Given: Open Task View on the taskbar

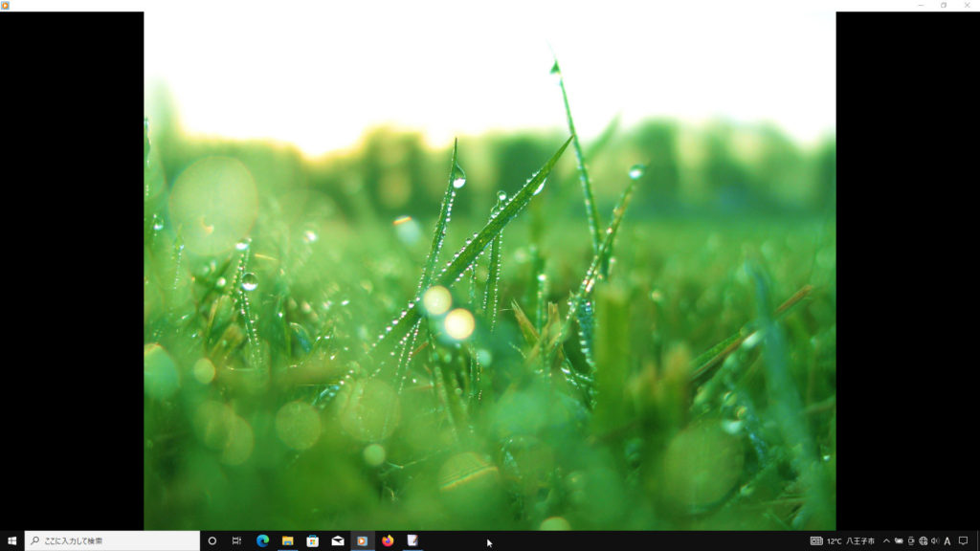Looking at the screenshot, I should (236, 540).
